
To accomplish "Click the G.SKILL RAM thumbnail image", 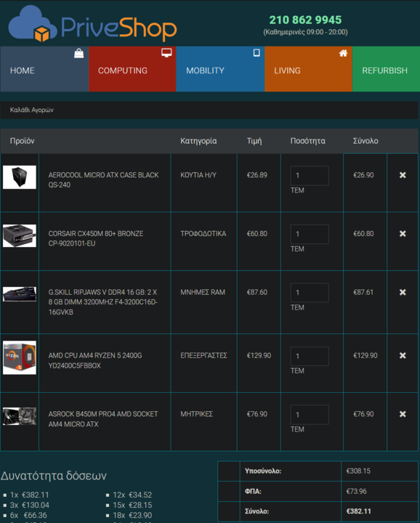I will pos(20,294).
